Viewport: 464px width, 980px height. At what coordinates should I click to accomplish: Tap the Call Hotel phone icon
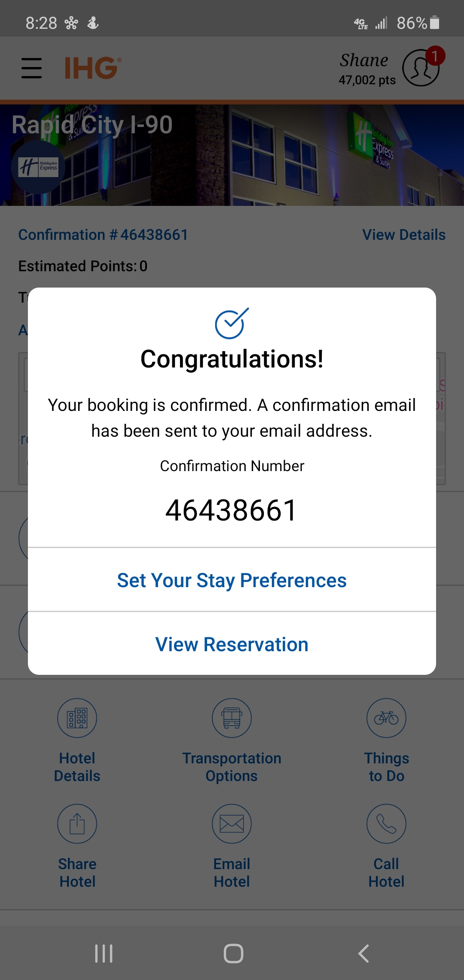(x=386, y=824)
